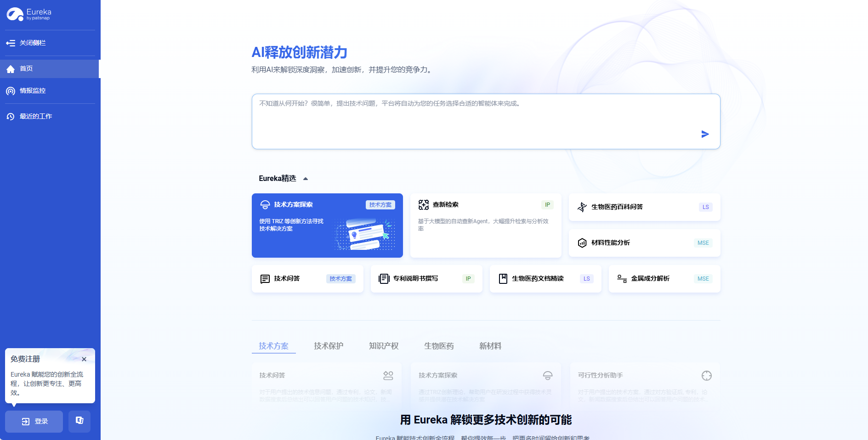Click the 生物医药文档精读 bookmark icon
Screen dimensions: 868x440
503,279
